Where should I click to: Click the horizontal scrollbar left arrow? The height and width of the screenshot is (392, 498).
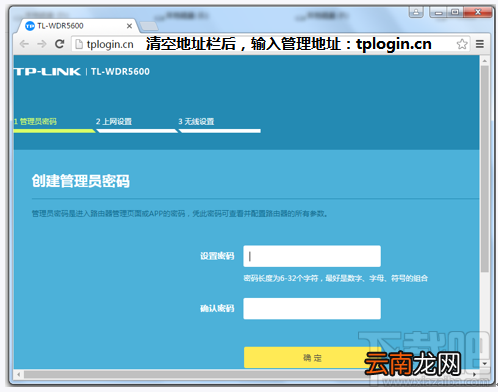[18, 375]
